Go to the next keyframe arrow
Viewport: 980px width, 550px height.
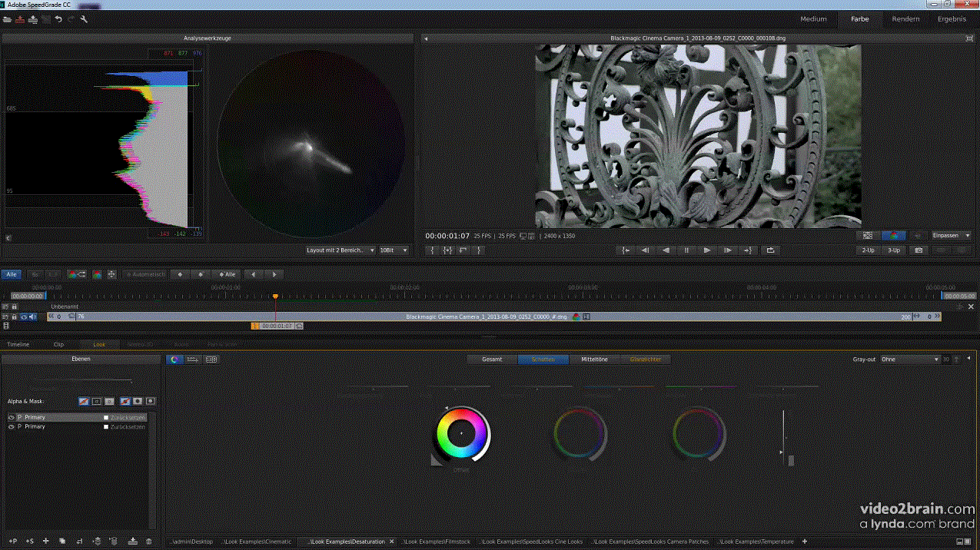274,274
